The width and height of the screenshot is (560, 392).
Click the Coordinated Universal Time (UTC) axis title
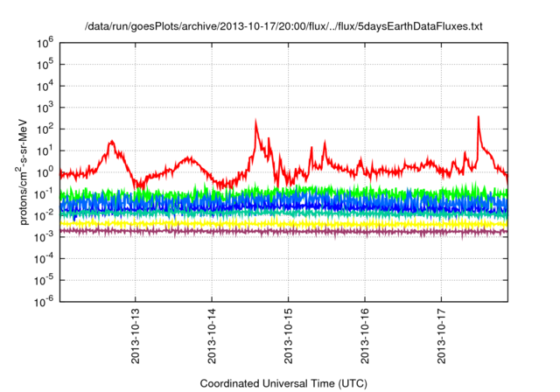[283, 383]
